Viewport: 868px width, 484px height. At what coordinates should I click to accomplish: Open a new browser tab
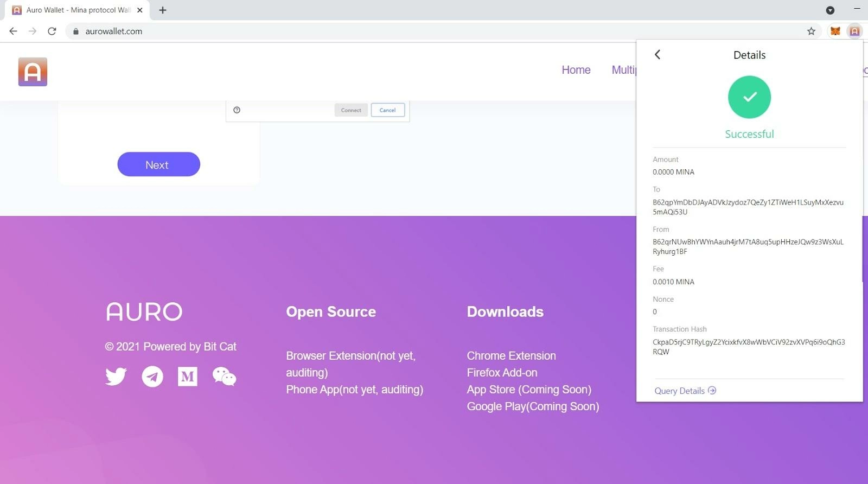coord(163,10)
